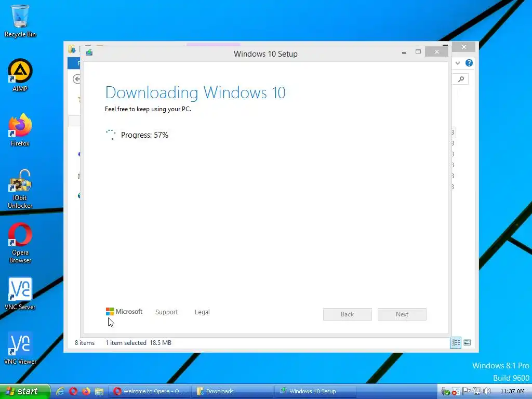Click the Downloads window folder icon
This screenshot has height=399, width=532.
click(72, 49)
